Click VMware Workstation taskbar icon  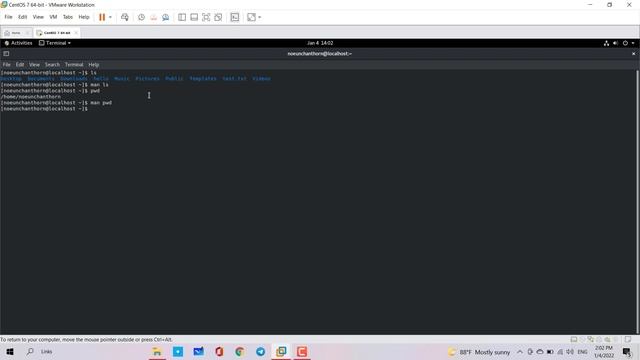[281, 351]
